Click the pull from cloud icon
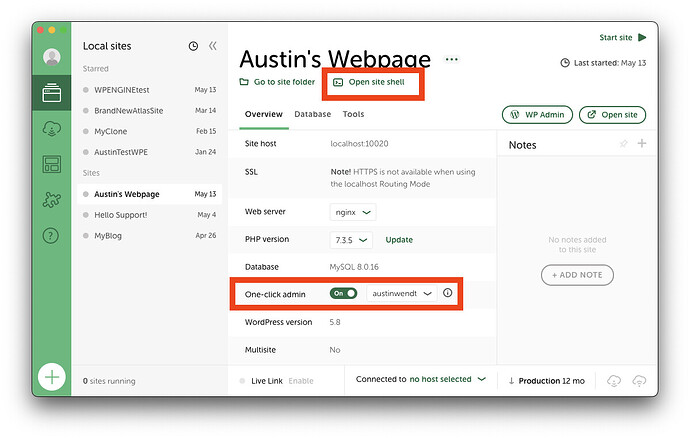 [614, 381]
